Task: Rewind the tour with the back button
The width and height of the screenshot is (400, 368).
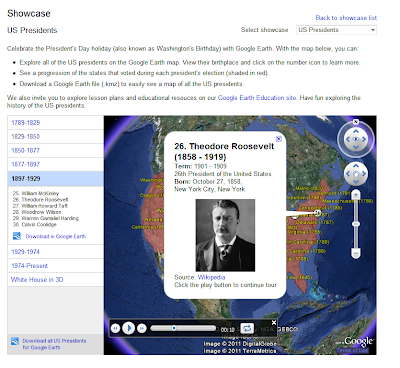Action: (115, 328)
